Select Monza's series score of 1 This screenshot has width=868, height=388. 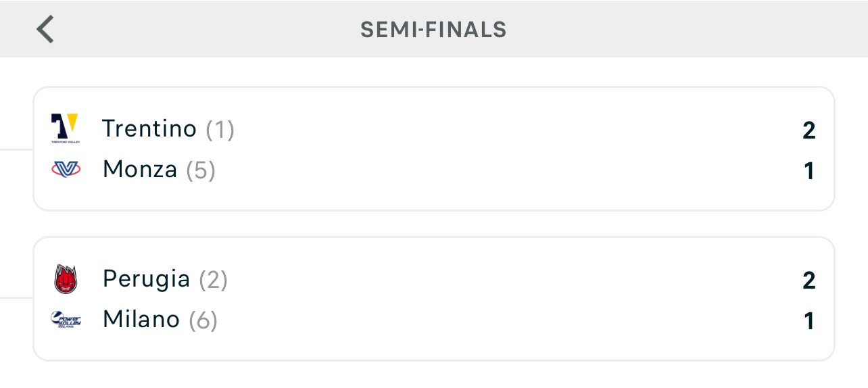click(809, 171)
